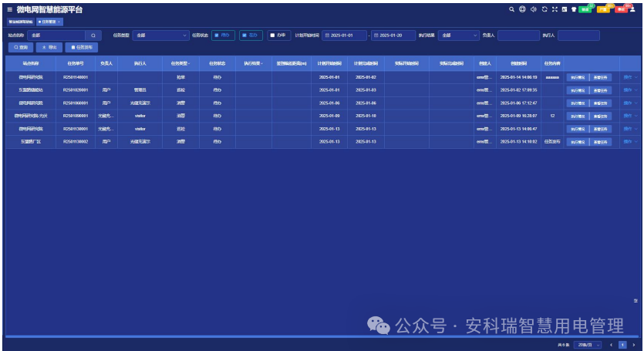The image size is (644, 351).
Task: Click the horizontal scrollbar below the table
Action: coord(322,336)
